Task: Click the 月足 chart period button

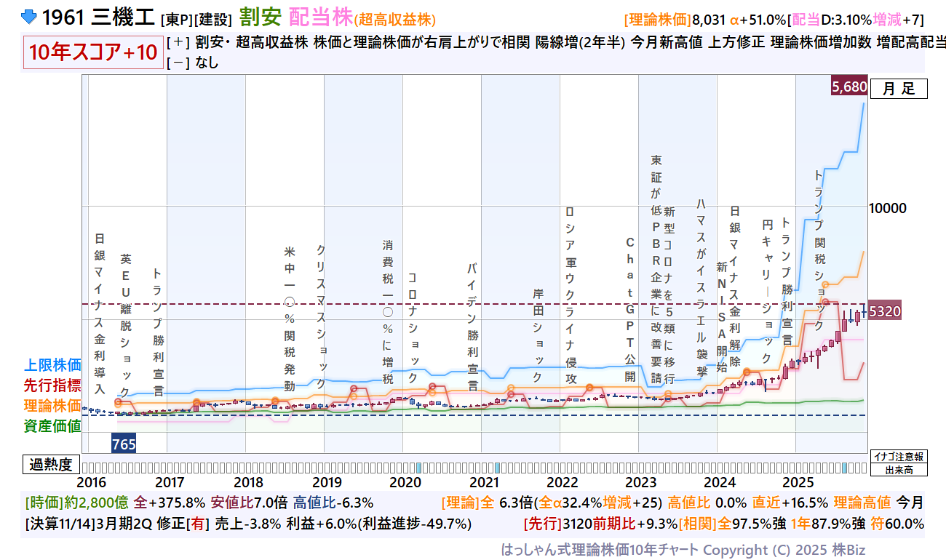Action: (899, 89)
